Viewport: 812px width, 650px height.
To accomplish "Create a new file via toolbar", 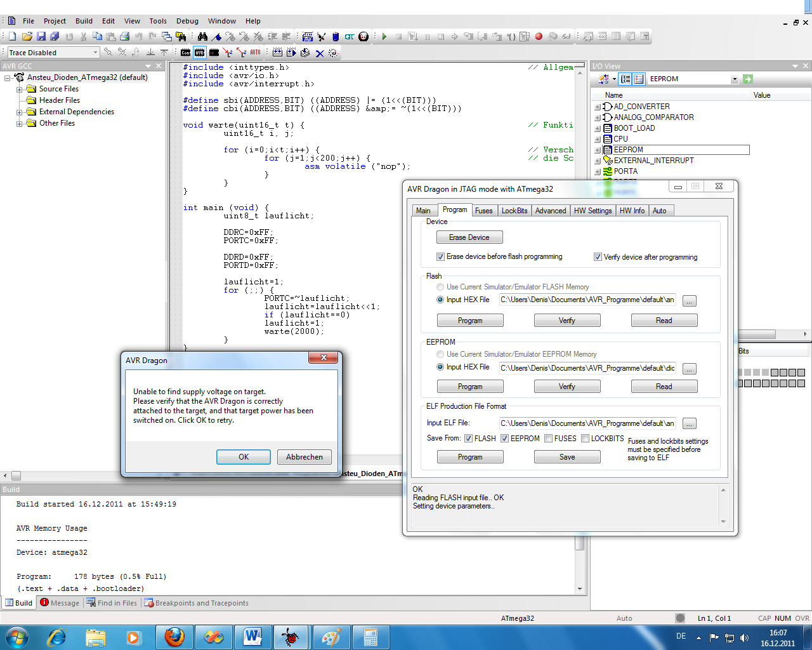I will [x=12, y=36].
